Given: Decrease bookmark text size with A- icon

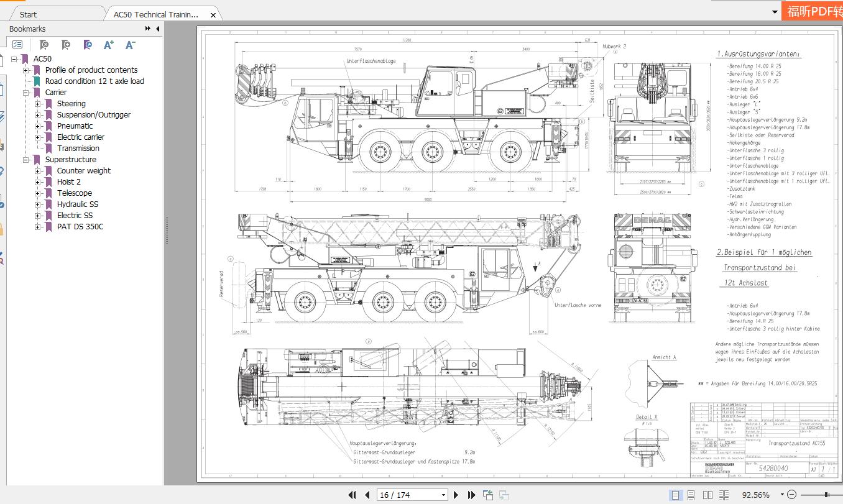Looking at the screenshot, I should [129, 45].
